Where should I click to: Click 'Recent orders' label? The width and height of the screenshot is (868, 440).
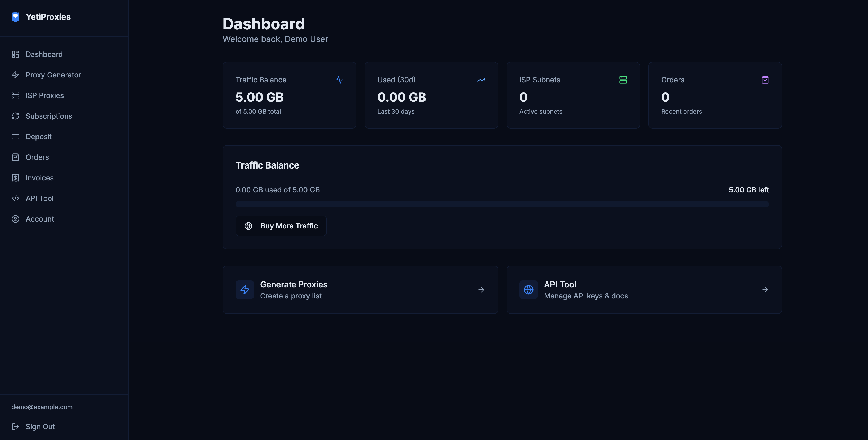[681, 112]
